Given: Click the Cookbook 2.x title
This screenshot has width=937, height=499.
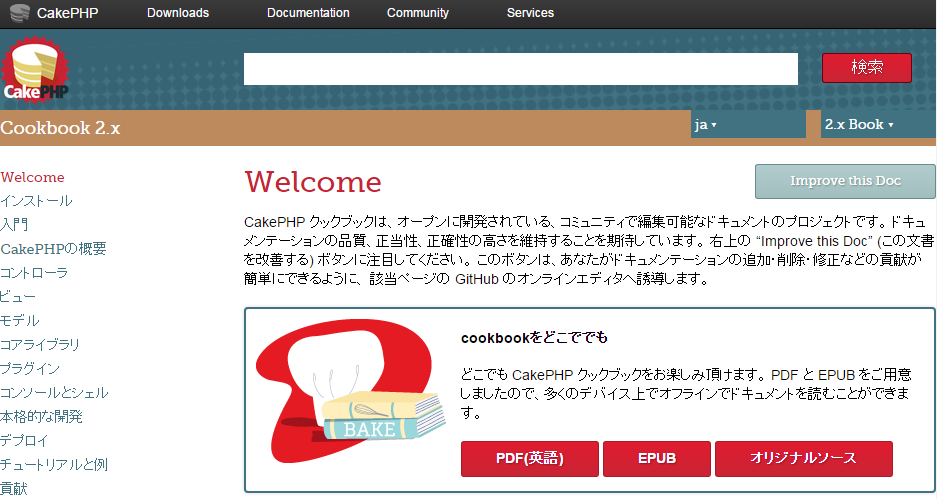Looking at the screenshot, I should 60,128.
